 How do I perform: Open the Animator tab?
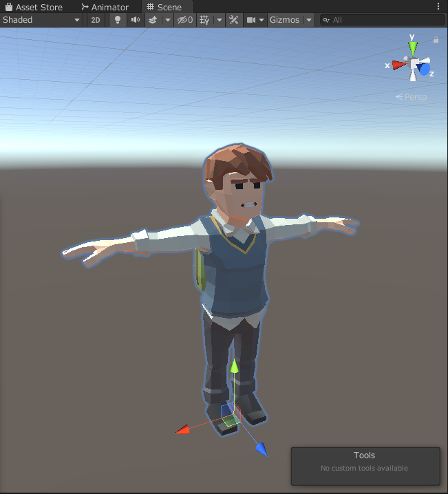tap(105, 7)
